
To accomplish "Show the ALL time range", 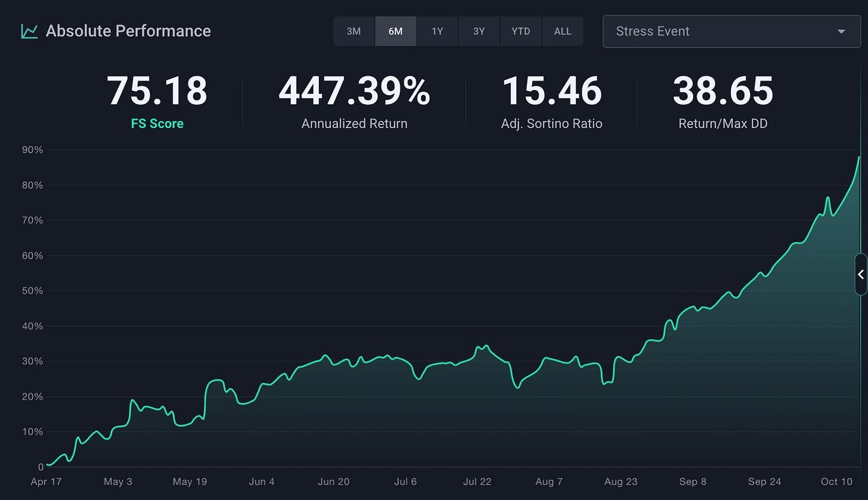I will pos(562,31).
